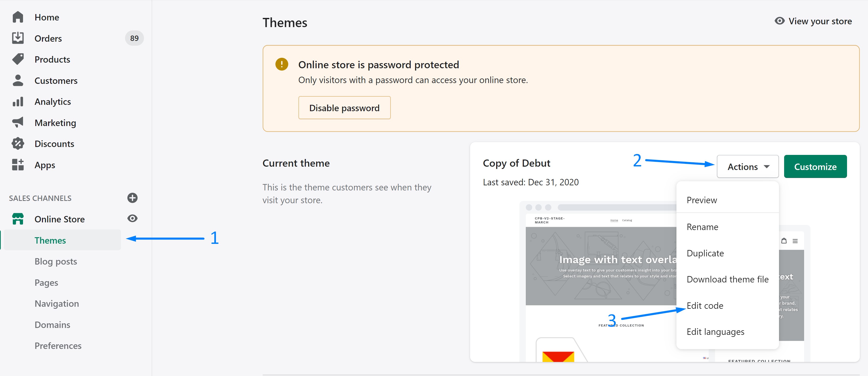Select Edit languages menu entry
868x376 pixels.
[x=728, y=332]
